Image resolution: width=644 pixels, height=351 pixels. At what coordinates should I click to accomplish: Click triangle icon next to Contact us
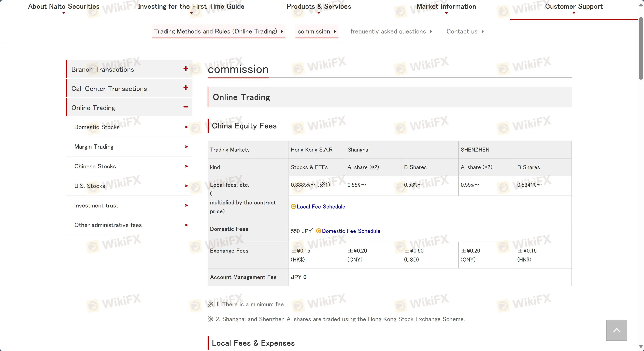coord(482,31)
